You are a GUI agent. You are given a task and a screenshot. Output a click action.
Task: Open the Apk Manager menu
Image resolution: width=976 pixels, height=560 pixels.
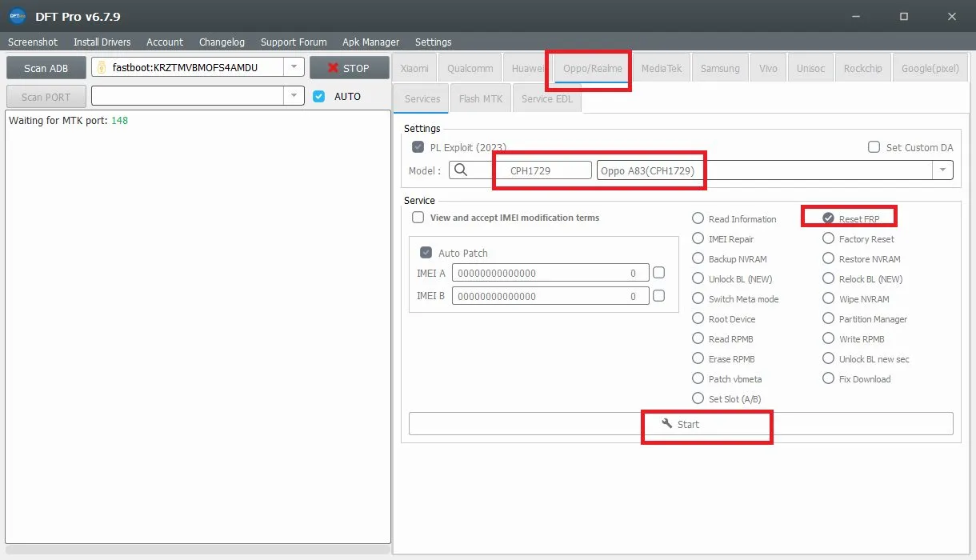point(370,42)
